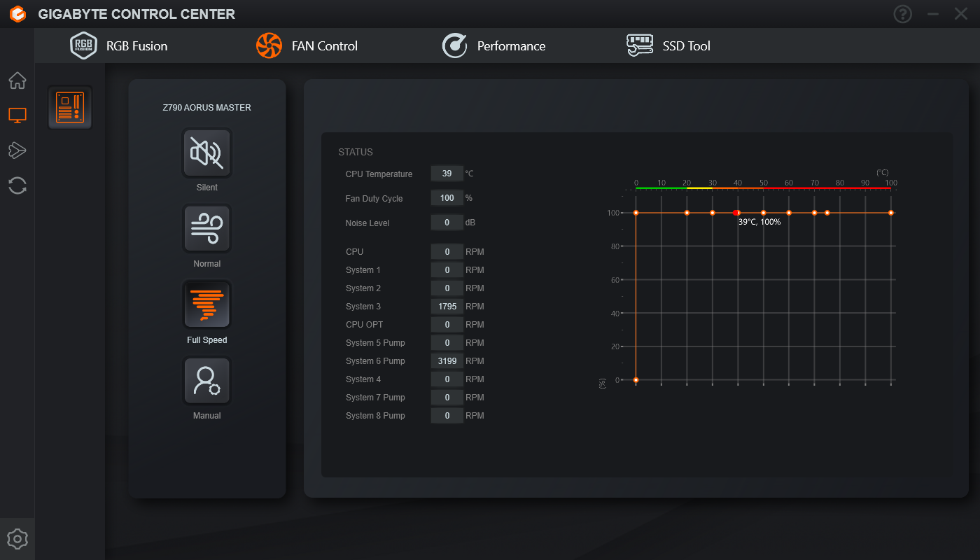Open the circular arrows update icon

(17, 185)
